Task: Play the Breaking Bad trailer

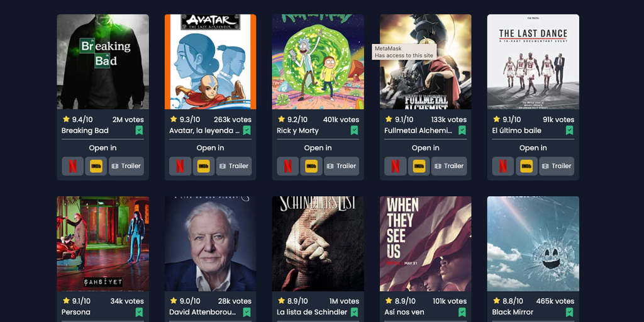Action: pyautogui.click(x=126, y=166)
